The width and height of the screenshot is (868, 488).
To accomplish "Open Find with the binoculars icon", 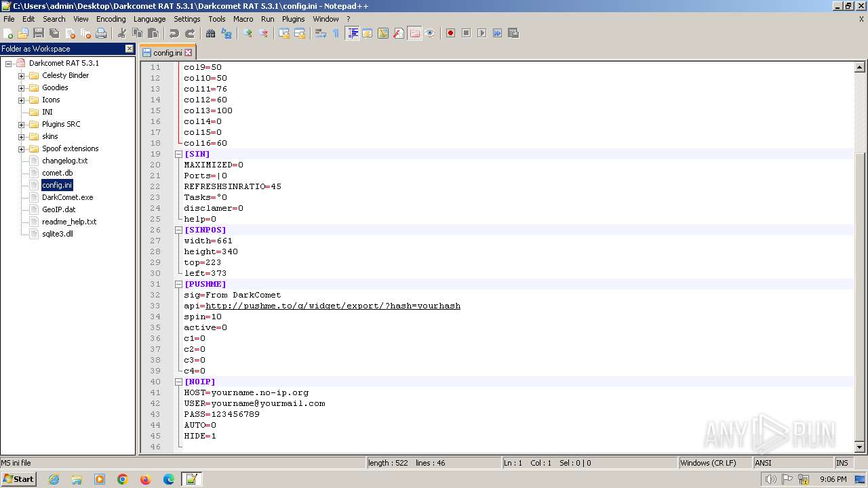I will [211, 33].
